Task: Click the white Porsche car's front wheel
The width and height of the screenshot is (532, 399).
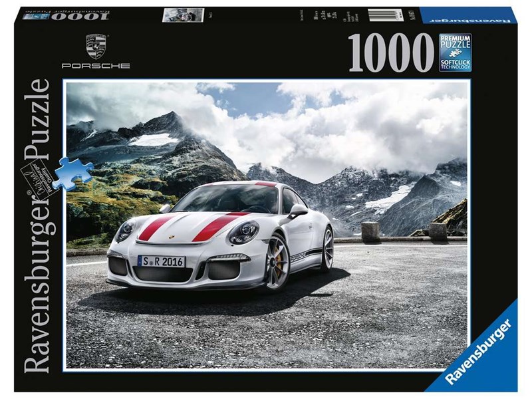Action: 276,263
